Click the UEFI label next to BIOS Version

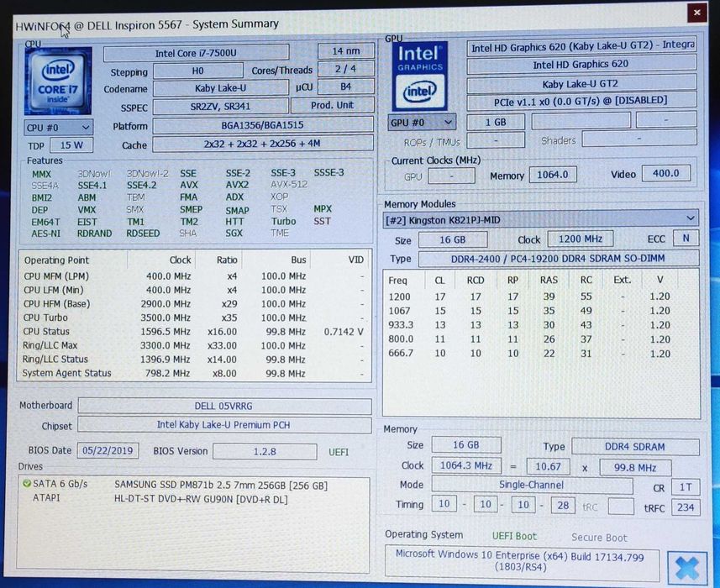[339, 452]
